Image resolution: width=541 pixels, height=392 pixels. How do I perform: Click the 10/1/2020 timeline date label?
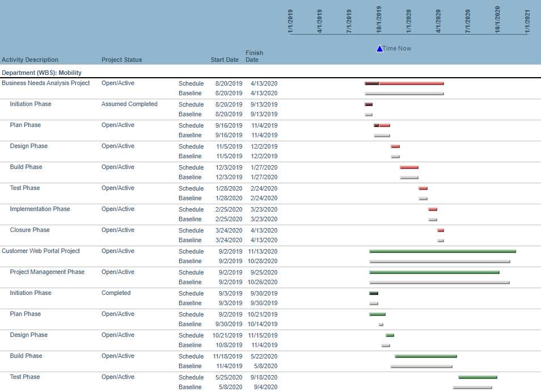click(x=497, y=20)
